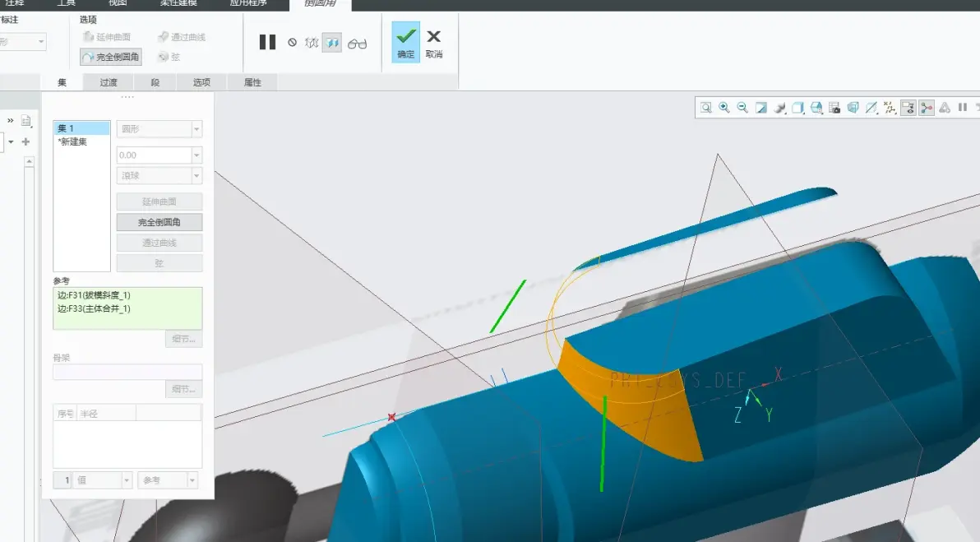The width and height of the screenshot is (980, 542).
Task: Click the Repaint icon in the graphics toolbar
Action: tap(760, 108)
